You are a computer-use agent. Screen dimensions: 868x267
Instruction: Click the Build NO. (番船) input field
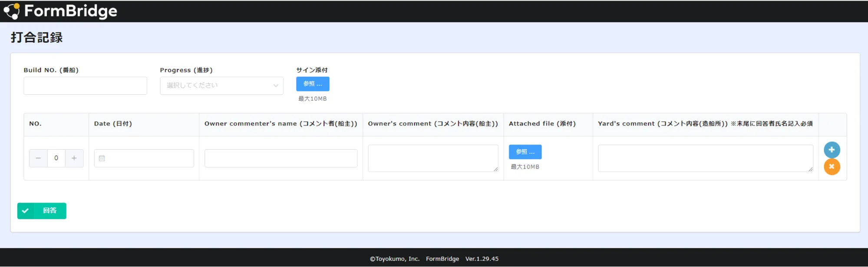(x=85, y=86)
